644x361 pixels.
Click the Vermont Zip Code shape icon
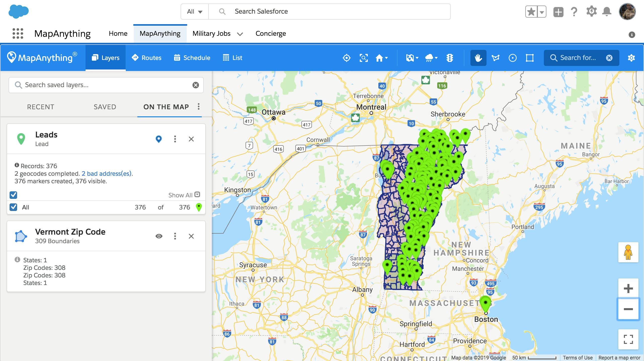coord(21,236)
